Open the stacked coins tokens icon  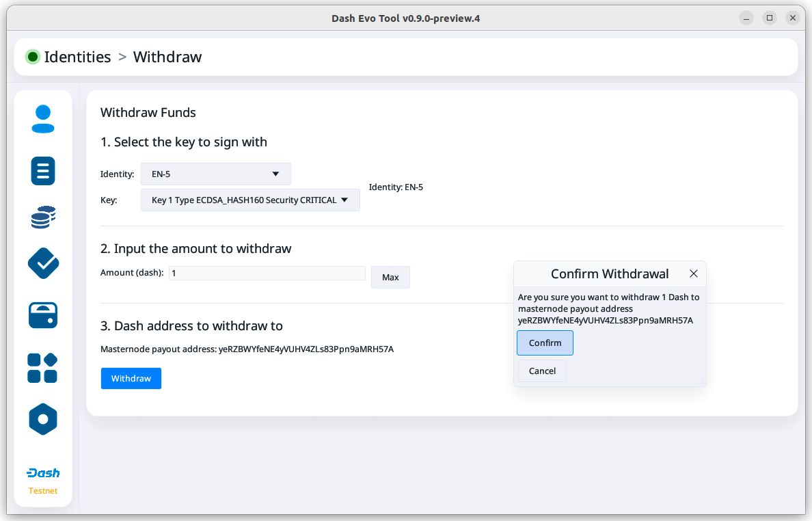[43, 217]
